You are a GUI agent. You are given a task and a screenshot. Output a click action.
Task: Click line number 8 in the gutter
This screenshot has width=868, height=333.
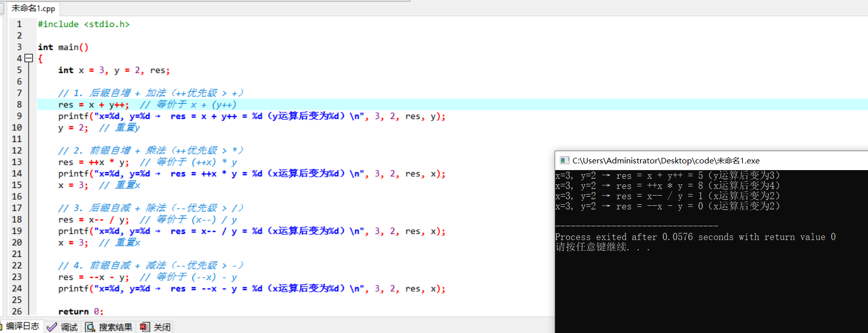(19, 105)
